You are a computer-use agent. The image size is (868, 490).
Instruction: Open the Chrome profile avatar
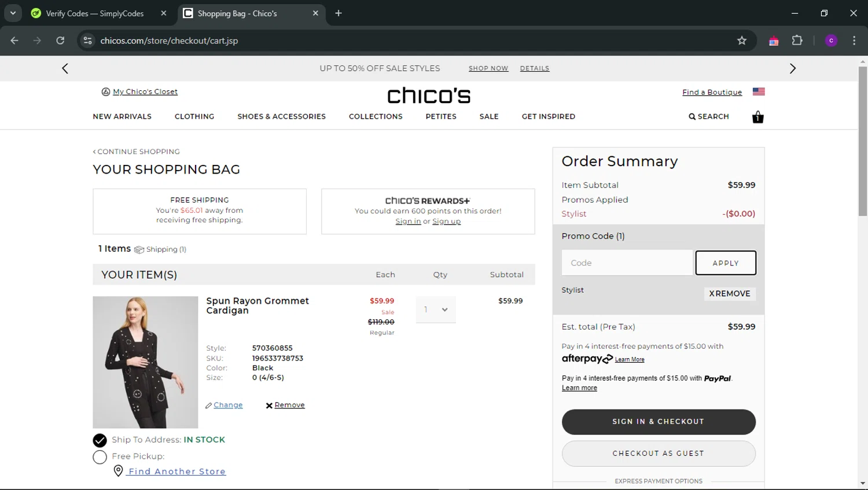click(x=831, y=40)
